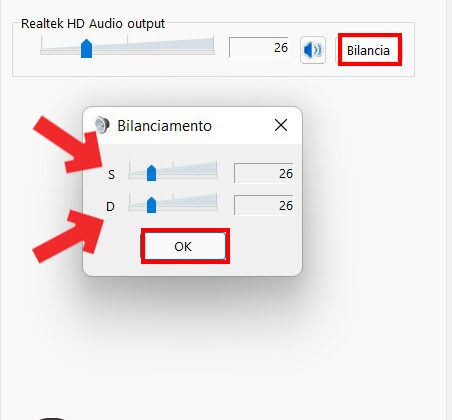Image resolution: width=452 pixels, height=420 pixels.
Task: Click D slider track left of thumb
Action: [x=137, y=207]
